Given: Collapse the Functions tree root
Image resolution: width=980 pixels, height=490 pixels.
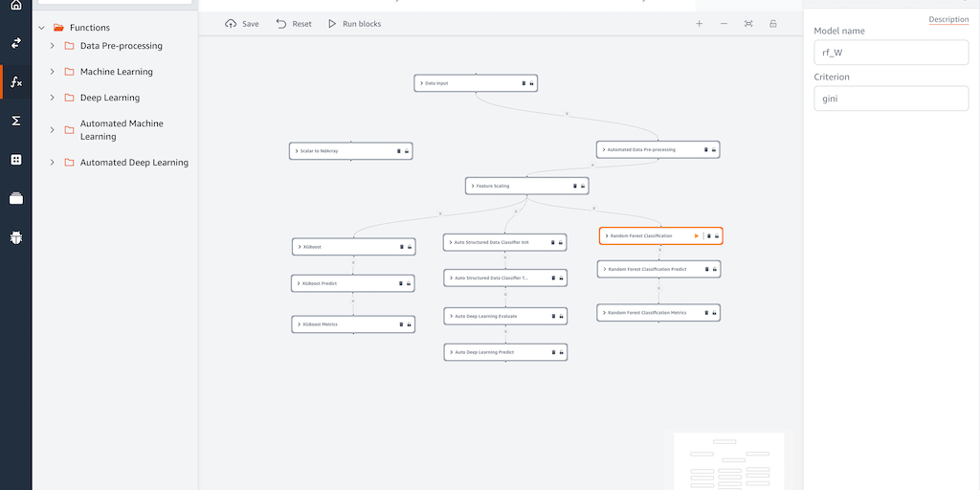Looking at the screenshot, I should point(41,28).
